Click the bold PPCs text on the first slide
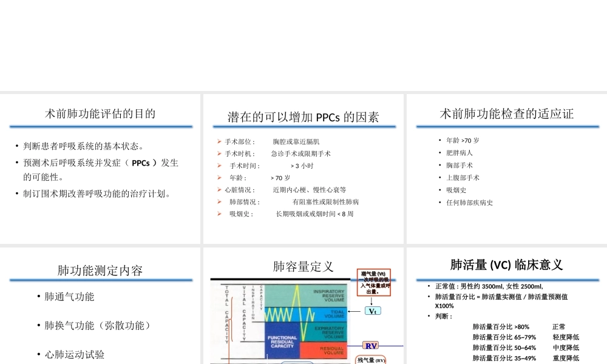Viewport: 607px width, 364px height. pos(140,163)
